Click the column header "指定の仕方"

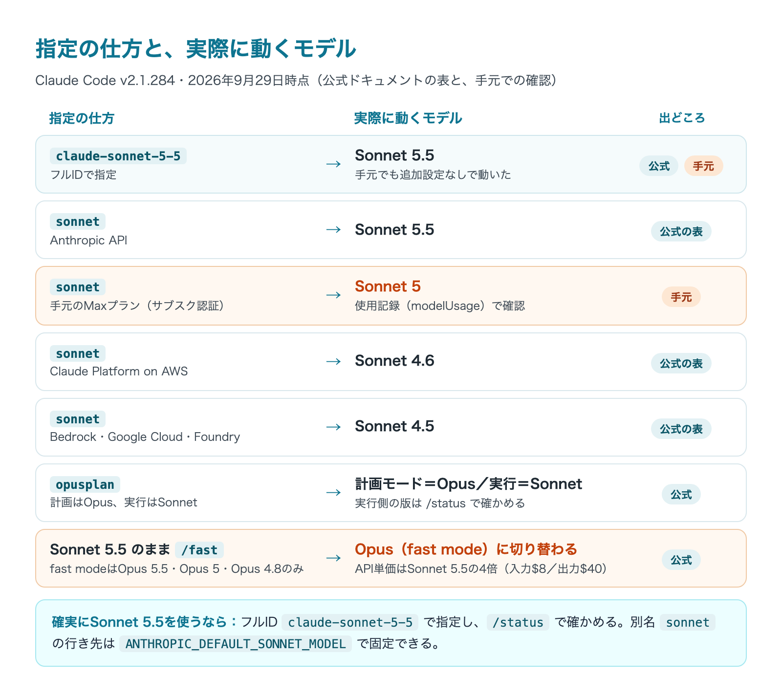82,118
